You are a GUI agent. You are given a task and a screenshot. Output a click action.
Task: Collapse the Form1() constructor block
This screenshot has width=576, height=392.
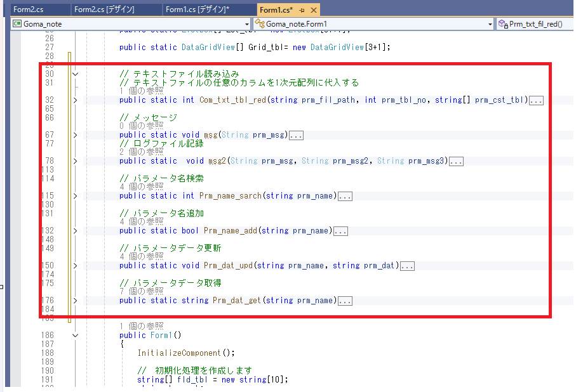[75, 335]
